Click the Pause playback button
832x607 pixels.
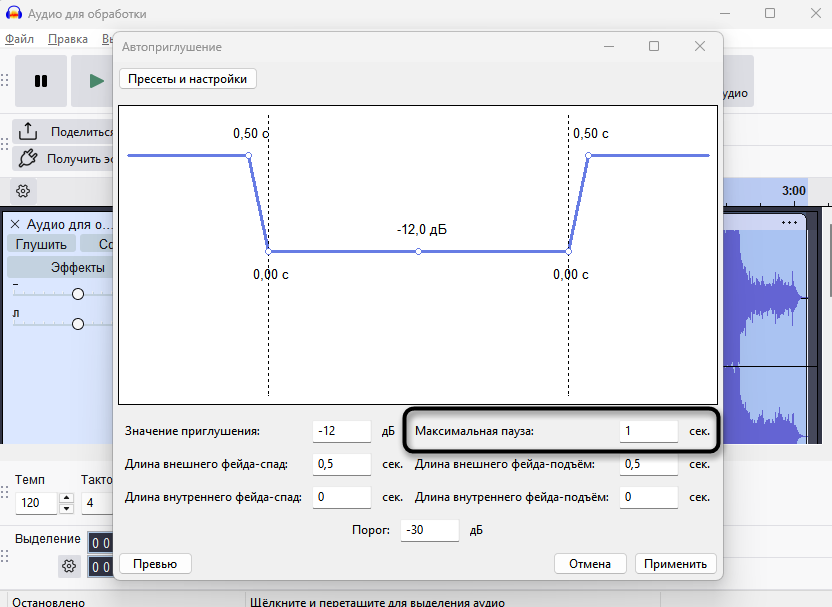click(41, 81)
